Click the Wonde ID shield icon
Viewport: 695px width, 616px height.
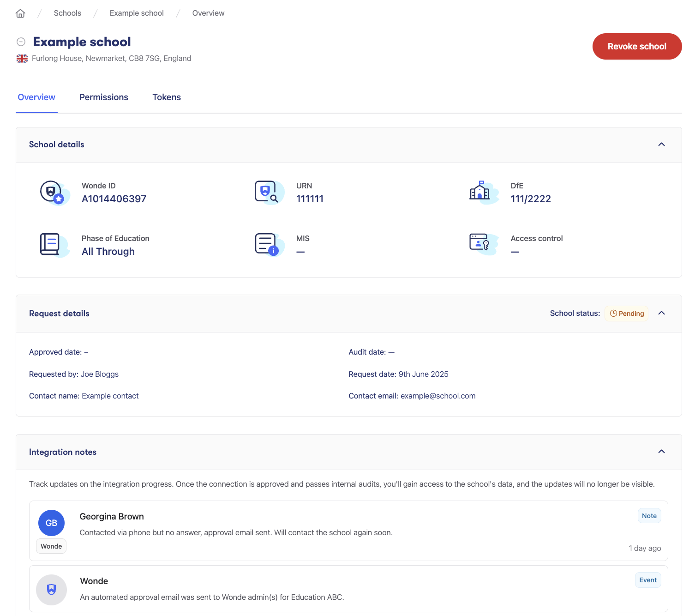click(x=53, y=192)
